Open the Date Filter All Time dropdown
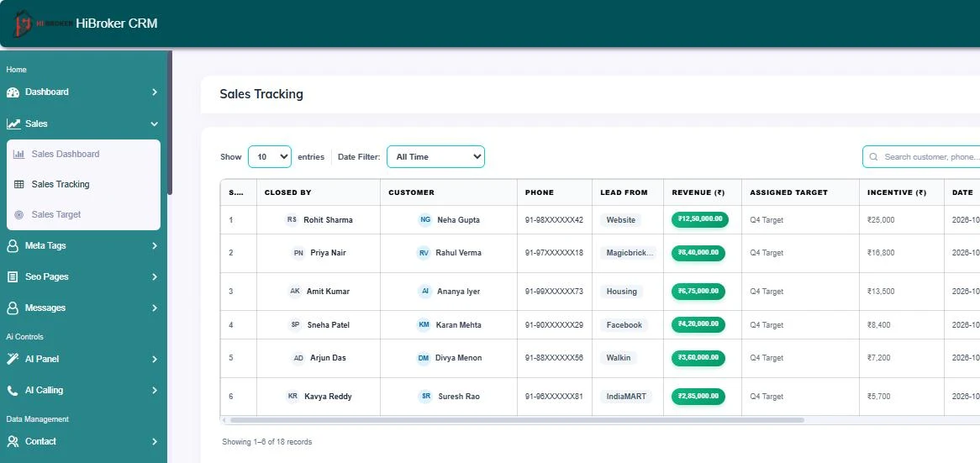This screenshot has height=463, width=980. click(435, 157)
